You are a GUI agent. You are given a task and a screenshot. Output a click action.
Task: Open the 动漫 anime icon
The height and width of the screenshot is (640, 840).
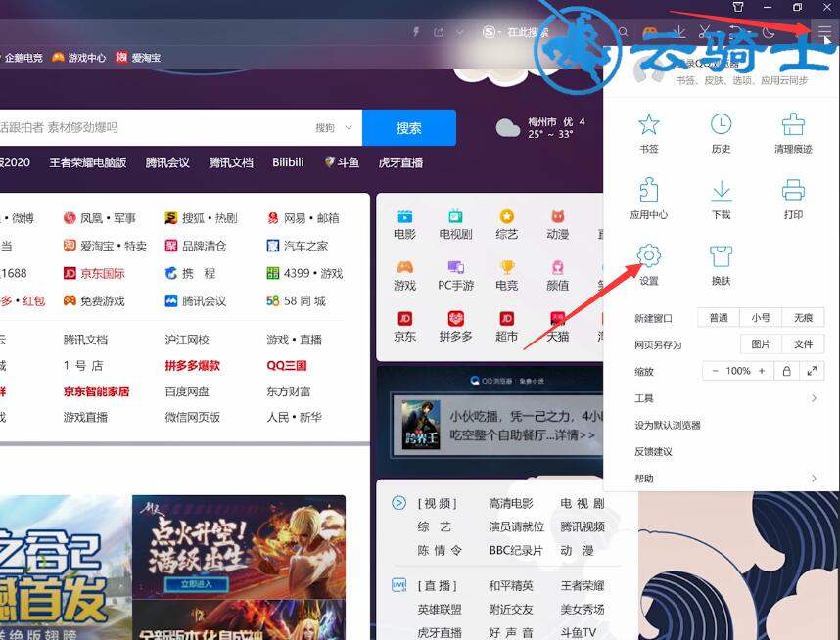point(558,216)
